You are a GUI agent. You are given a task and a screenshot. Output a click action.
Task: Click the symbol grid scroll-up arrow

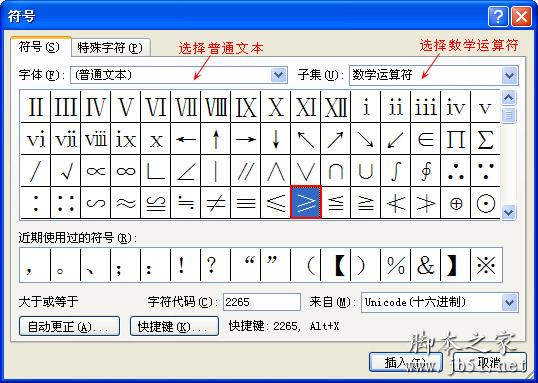coord(509,98)
